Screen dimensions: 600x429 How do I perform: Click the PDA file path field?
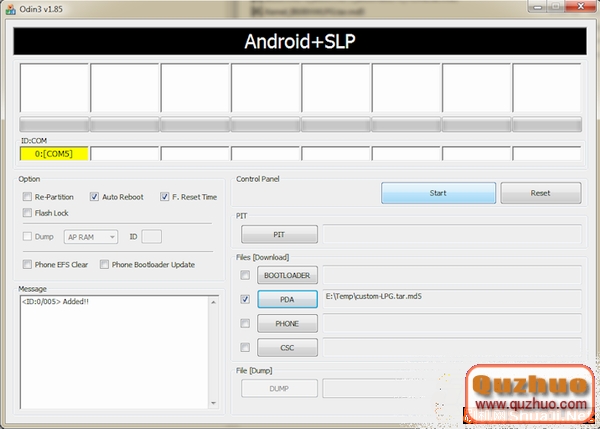tap(452, 299)
